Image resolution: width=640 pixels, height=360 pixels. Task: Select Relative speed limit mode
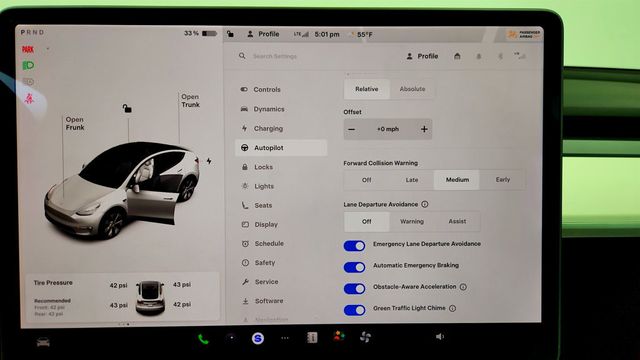coord(367,89)
